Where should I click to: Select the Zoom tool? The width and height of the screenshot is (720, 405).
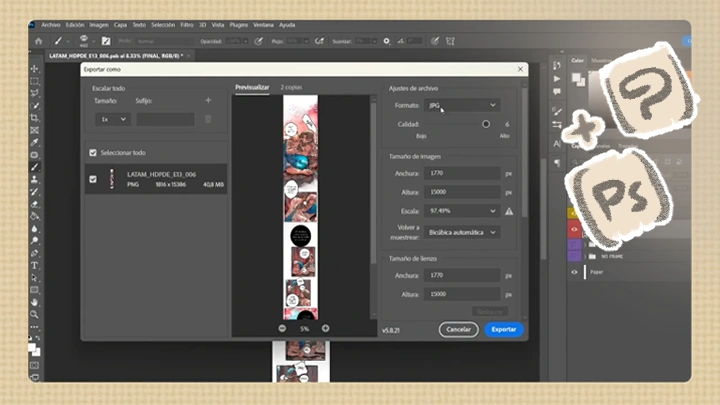coord(34,315)
